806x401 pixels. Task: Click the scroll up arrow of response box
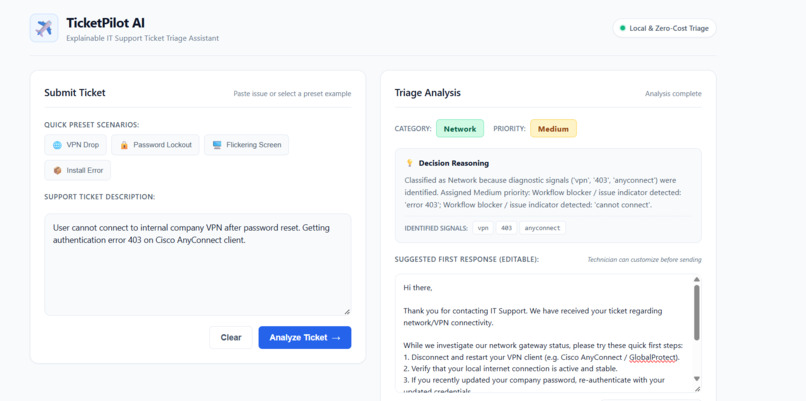tap(697, 279)
